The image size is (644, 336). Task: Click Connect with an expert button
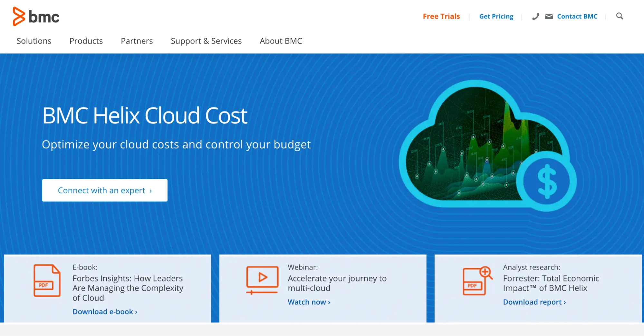click(105, 190)
